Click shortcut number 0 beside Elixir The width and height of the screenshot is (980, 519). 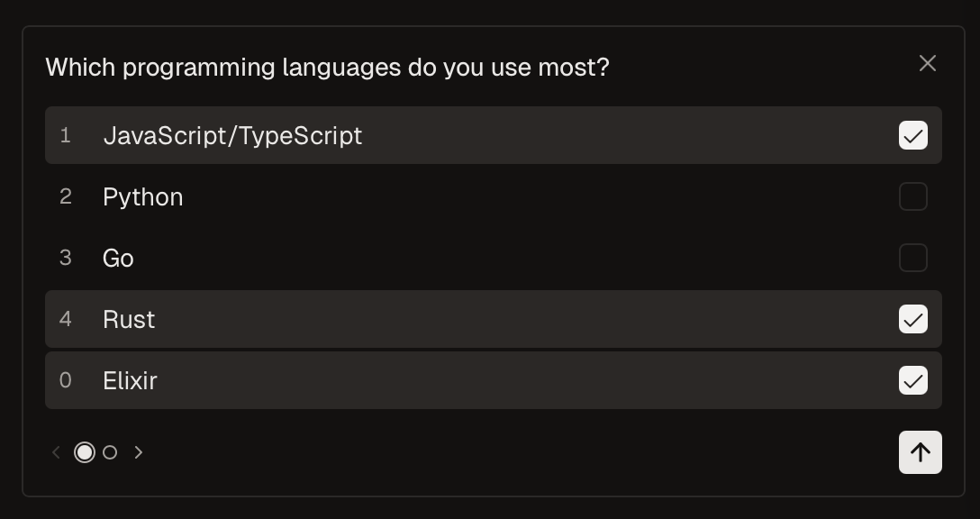[65, 380]
